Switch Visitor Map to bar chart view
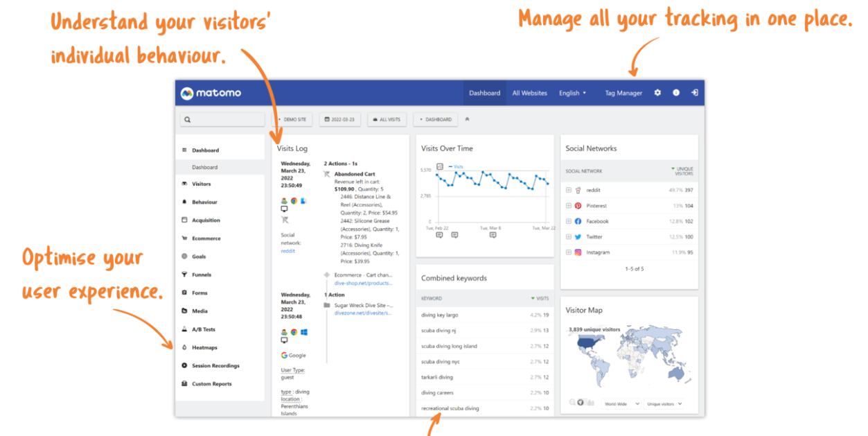The height and width of the screenshot is (436, 868). click(x=592, y=402)
